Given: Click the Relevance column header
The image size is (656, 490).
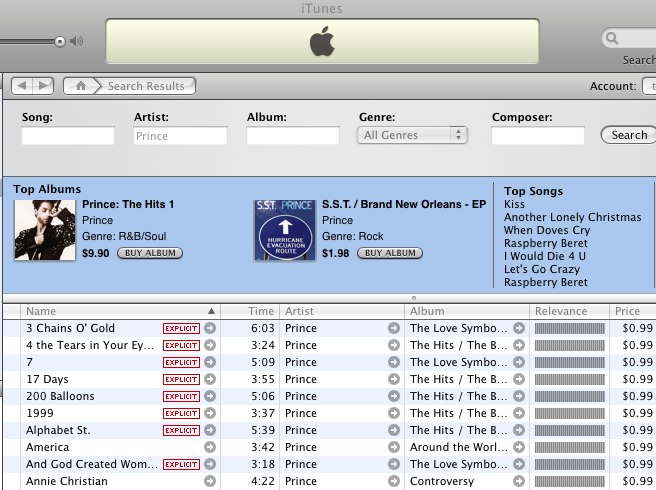Looking at the screenshot, I should pyautogui.click(x=569, y=311).
